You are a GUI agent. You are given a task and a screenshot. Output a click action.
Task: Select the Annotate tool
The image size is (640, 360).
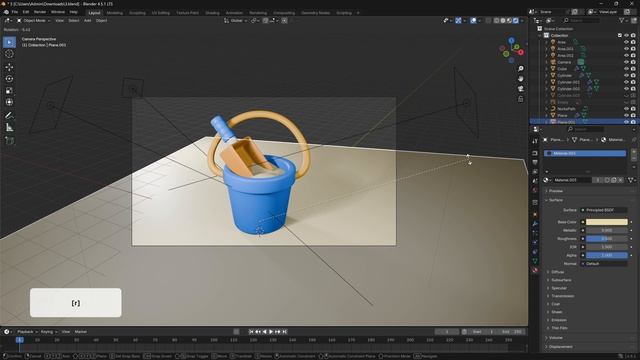click(9, 116)
